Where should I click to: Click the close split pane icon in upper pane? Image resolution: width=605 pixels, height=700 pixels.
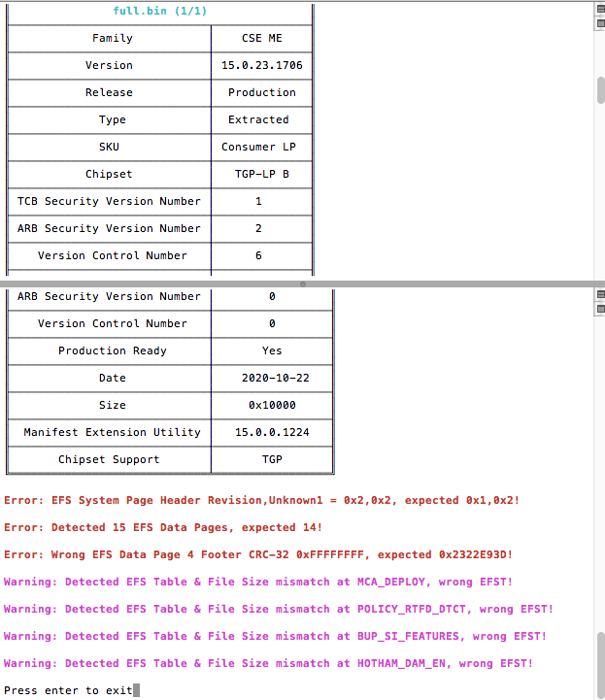601,23
